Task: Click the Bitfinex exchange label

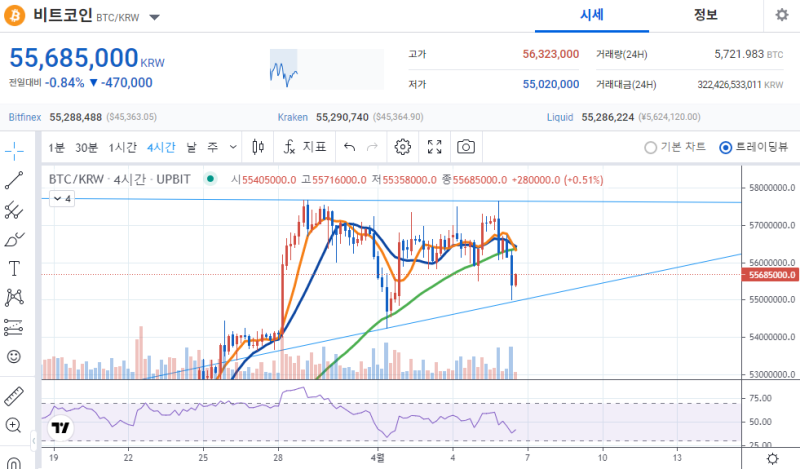Action: point(24,117)
